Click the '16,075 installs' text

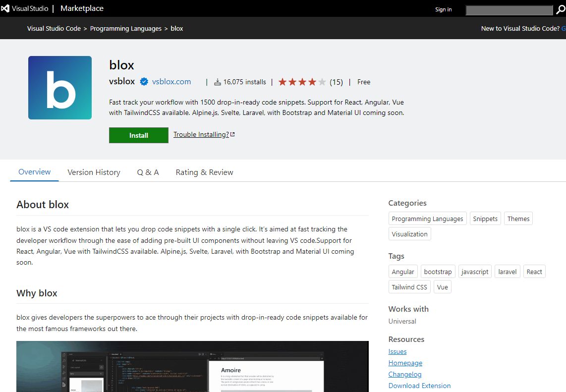(x=245, y=82)
